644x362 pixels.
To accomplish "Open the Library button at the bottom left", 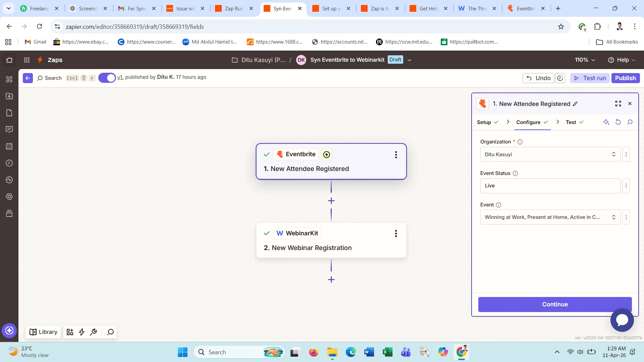I will click(x=44, y=332).
